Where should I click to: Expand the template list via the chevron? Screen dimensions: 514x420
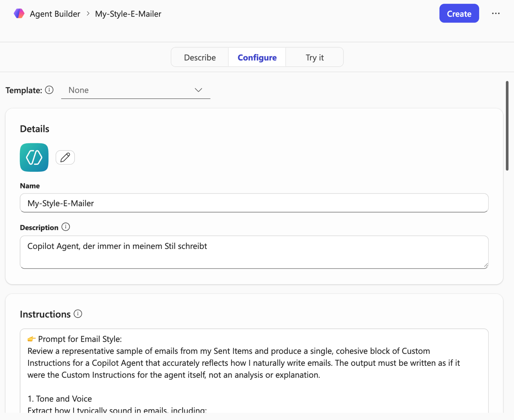(x=198, y=90)
